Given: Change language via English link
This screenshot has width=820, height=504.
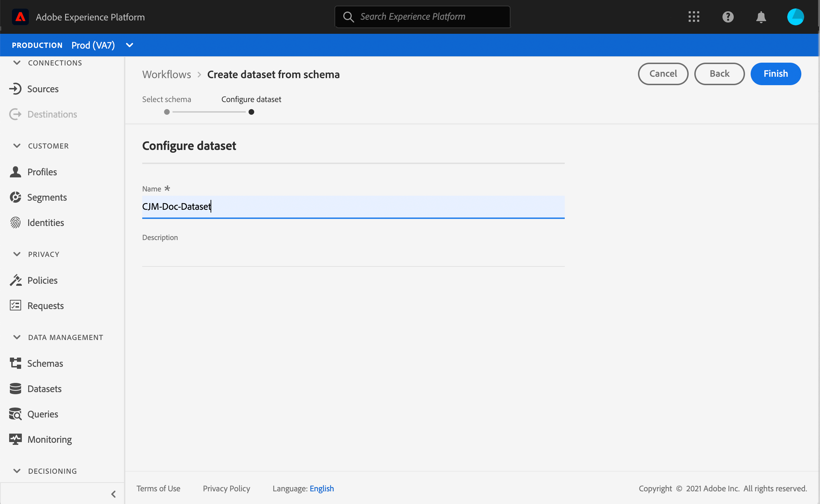Looking at the screenshot, I should [321, 489].
